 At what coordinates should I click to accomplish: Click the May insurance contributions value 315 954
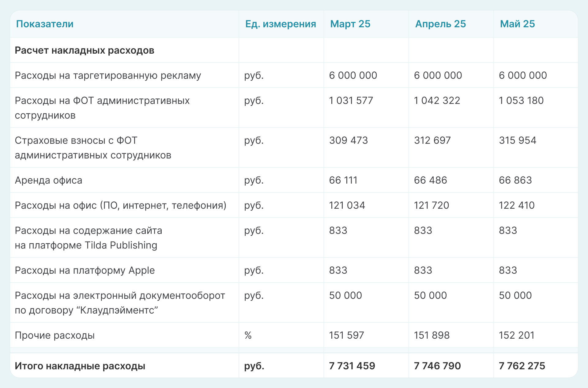[518, 140]
